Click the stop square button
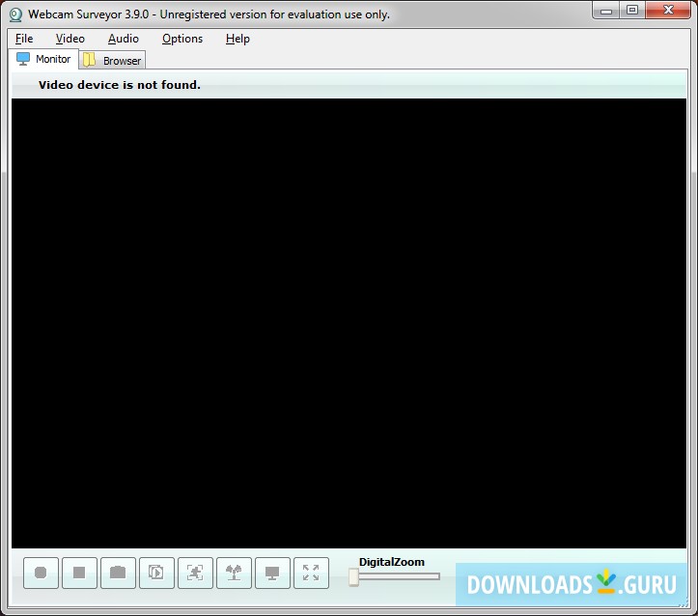 coord(79,573)
